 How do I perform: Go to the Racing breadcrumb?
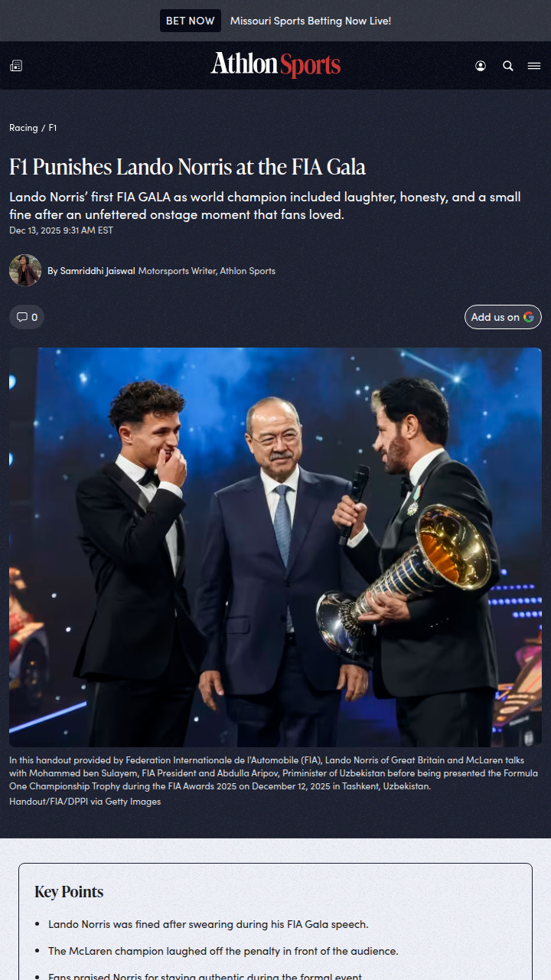coord(23,128)
